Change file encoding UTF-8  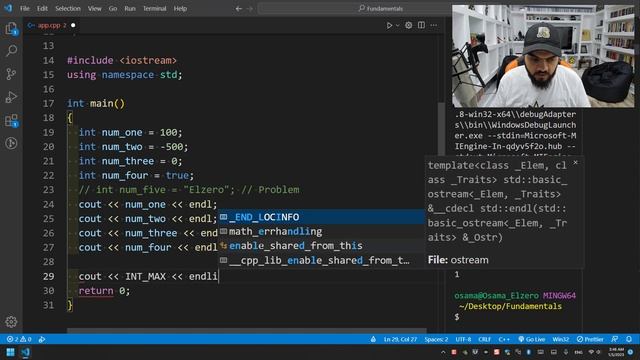463,339
